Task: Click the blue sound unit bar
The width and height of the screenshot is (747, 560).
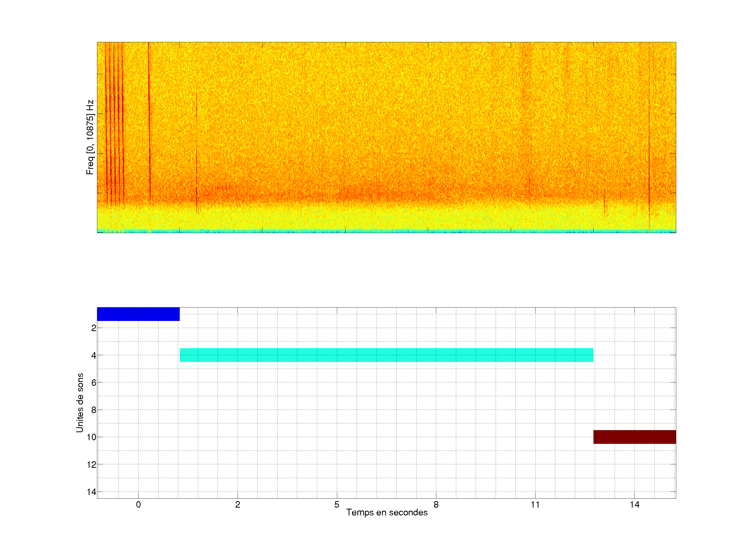Action: [138, 314]
